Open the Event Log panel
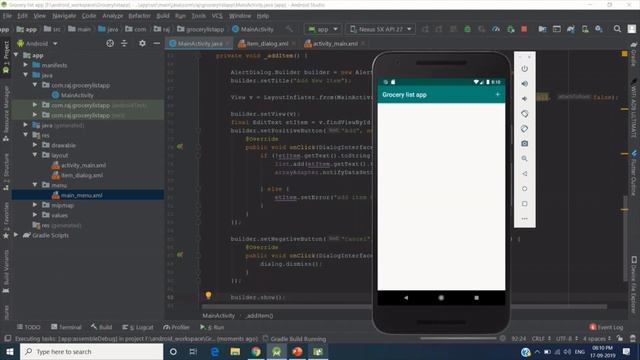The width and height of the screenshot is (640, 360). click(x=607, y=327)
